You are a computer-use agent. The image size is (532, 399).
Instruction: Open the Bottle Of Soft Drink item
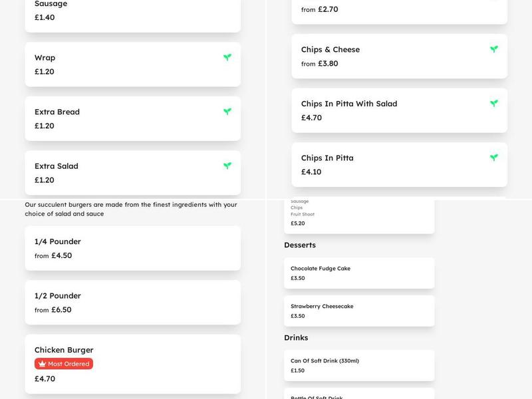(x=359, y=394)
